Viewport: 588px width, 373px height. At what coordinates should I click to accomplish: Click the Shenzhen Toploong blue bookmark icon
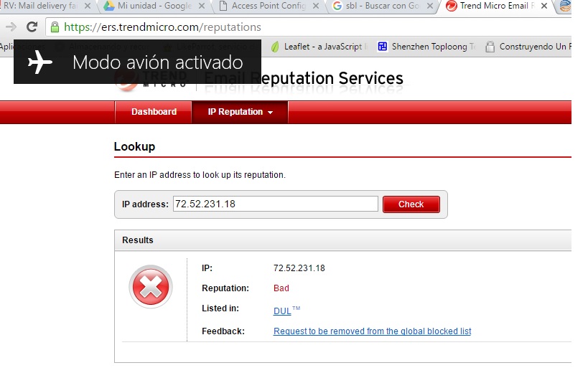pyautogui.click(x=383, y=47)
